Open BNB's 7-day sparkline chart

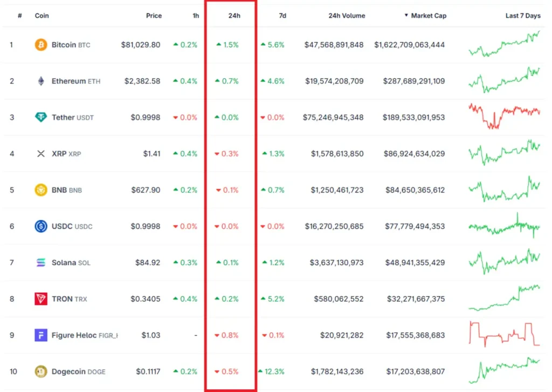[504, 189]
